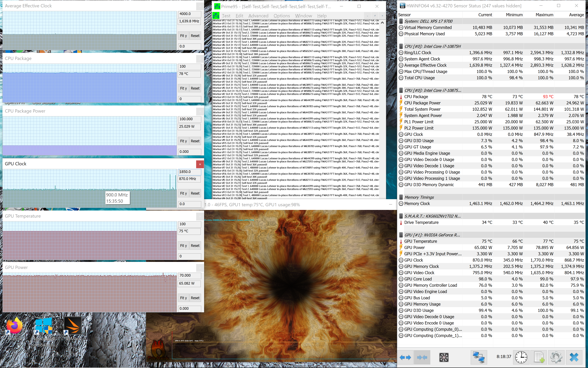This screenshot has height=368, width=588.
Task: Click Fit y in GPU Clock graph
Action: 183,194
